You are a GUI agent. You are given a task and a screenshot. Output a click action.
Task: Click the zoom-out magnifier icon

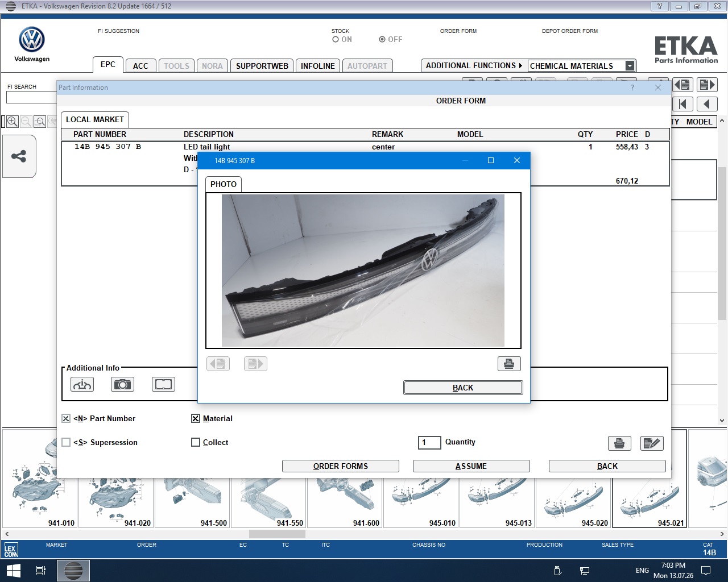coord(26,122)
